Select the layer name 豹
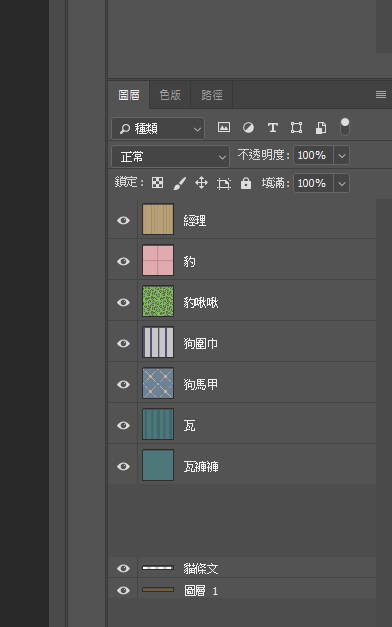The height and width of the screenshot is (627, 392). (190, 262)
